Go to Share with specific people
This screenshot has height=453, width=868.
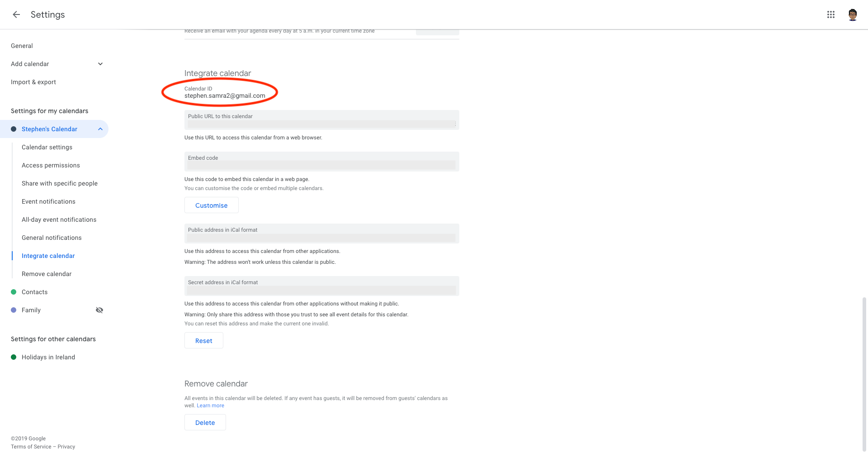(60, 183)
